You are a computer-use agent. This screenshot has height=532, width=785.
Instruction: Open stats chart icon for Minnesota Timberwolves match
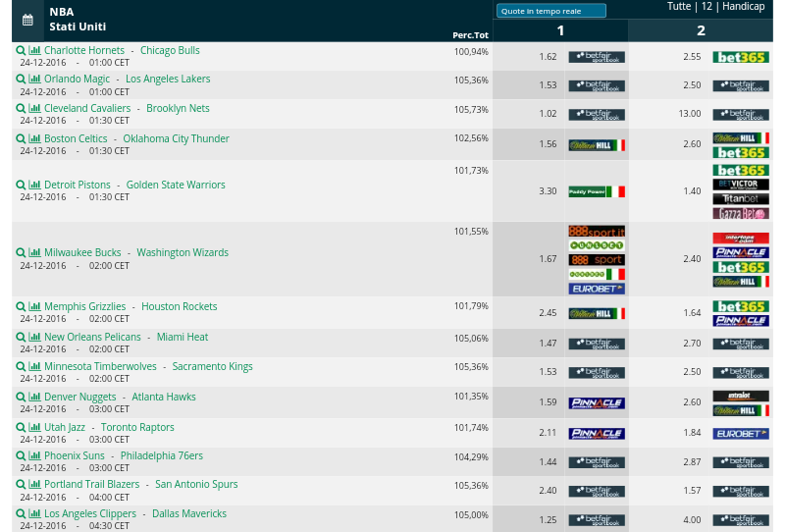(x=34, y=366)
